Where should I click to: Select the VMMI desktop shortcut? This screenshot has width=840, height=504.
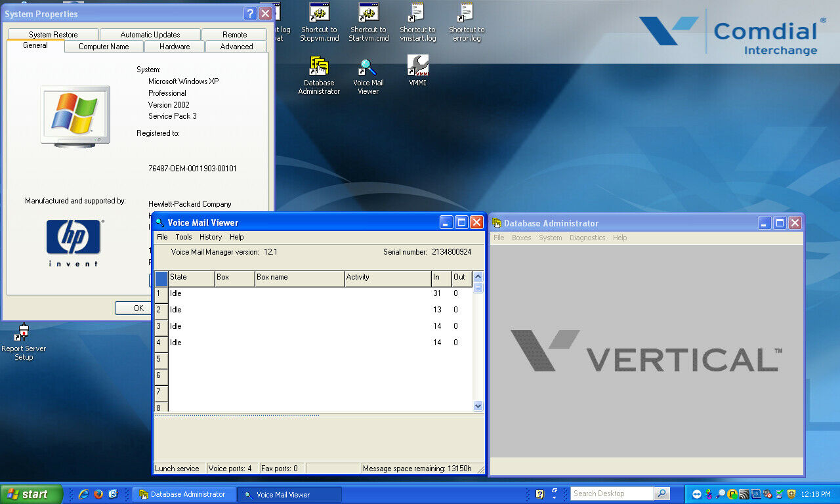point(417,71)
